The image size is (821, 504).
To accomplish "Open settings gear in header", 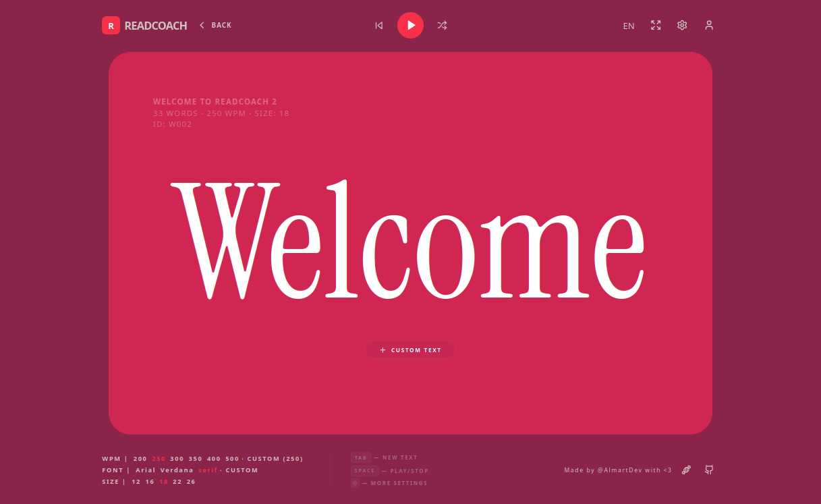I will (x=682, y=25).
